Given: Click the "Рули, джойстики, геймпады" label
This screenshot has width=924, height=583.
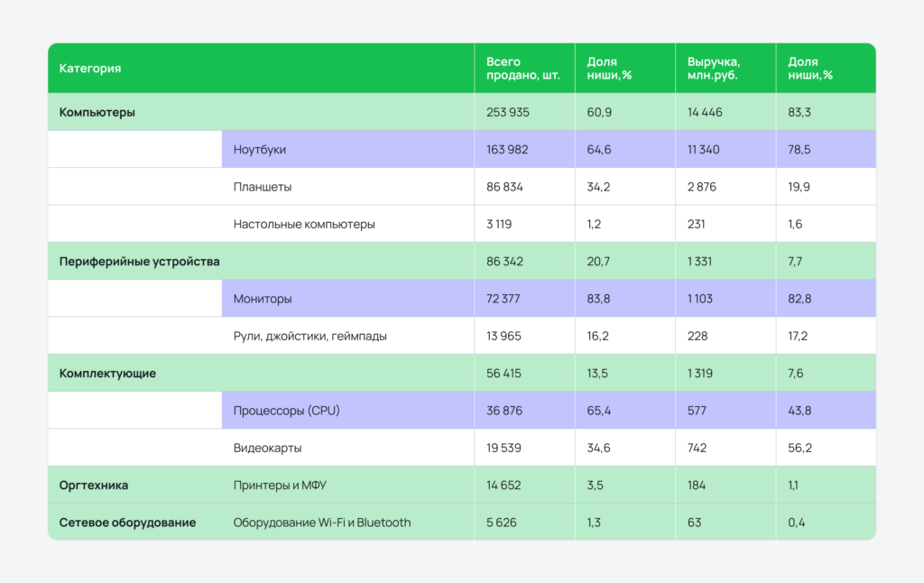Looking at the screenshot, I should 310,336.
